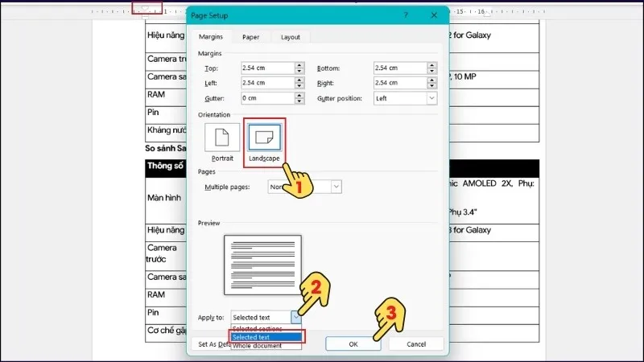Expand the Gutter position dropdown
Viewport: 644px width, 362px height.
[431, 98]
